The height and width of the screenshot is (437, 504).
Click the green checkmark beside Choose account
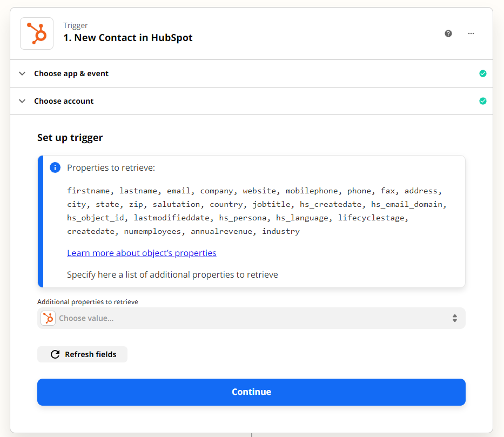tap(482, 101)
